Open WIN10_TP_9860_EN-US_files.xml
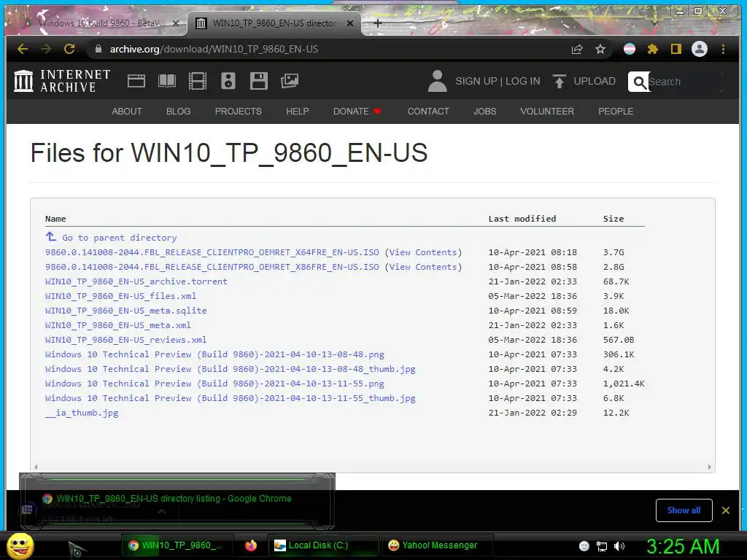Image resolution: width=747 pixels, height=560 pixels. click(x=120, y=296)
